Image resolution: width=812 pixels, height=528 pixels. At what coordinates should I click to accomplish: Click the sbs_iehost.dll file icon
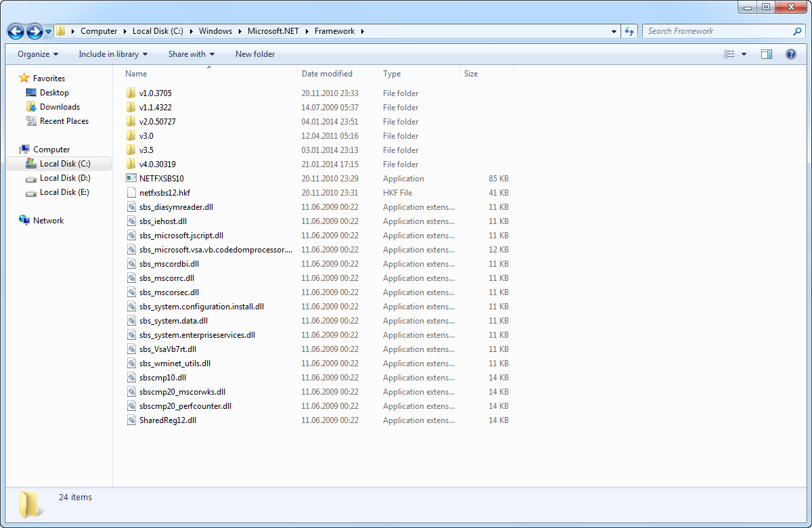(x=131, y=221)
